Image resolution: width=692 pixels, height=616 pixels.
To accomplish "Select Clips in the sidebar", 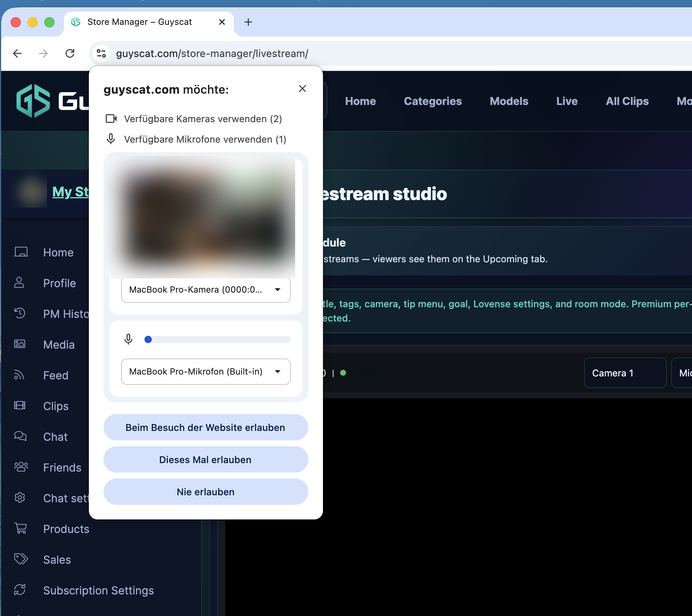I will pos(56,406).
